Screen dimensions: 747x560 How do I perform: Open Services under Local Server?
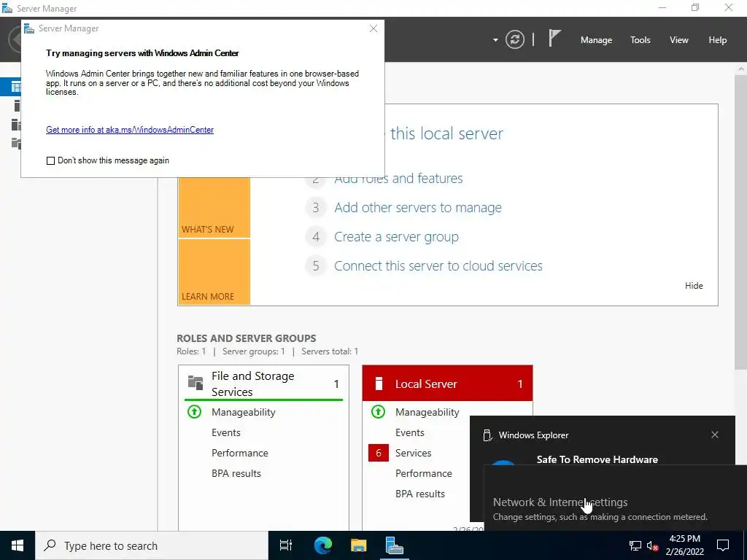click(x=413, y=454)
